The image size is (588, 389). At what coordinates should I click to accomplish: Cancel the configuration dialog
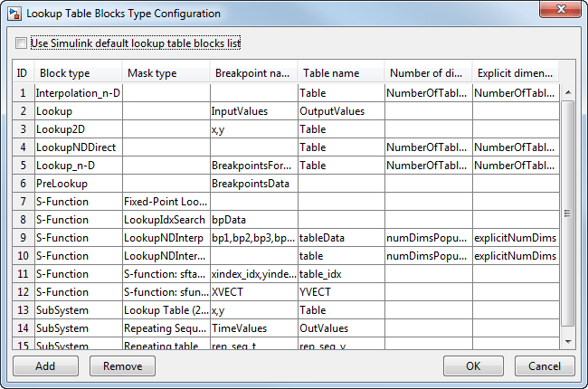545,366
